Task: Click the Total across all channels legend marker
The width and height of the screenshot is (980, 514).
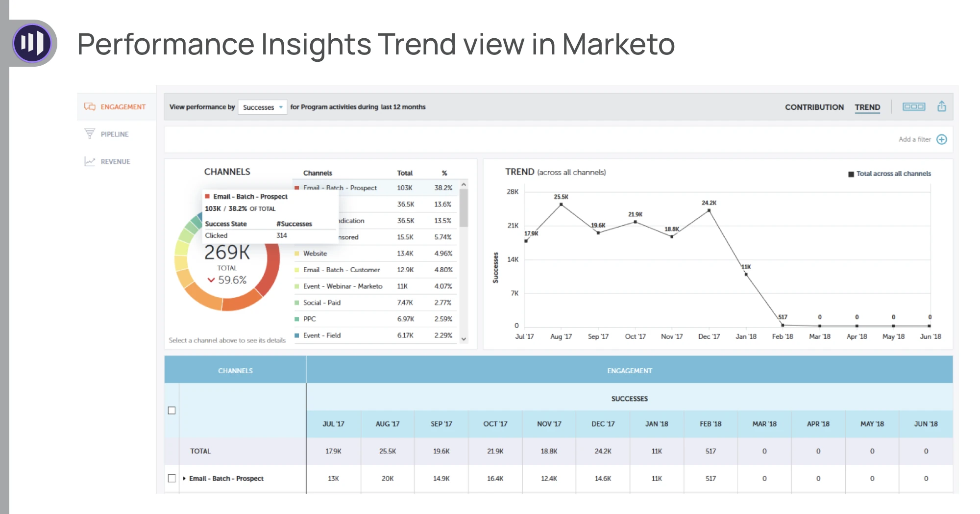Action: 851,174
